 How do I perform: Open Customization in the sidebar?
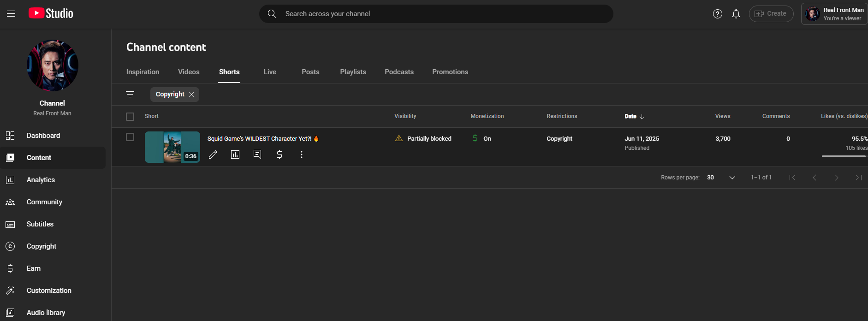pyautogui.click(x=53, y=291)
